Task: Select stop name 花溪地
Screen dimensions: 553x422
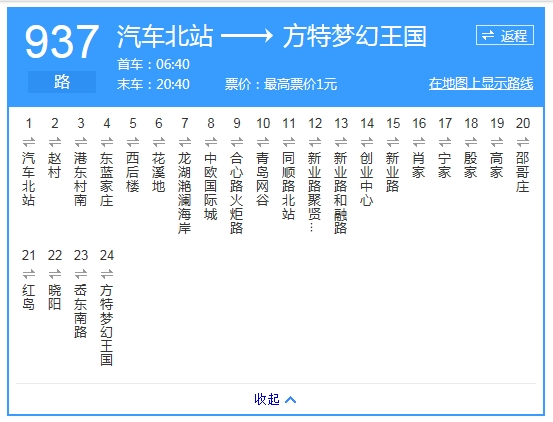Action: point(159,172)
